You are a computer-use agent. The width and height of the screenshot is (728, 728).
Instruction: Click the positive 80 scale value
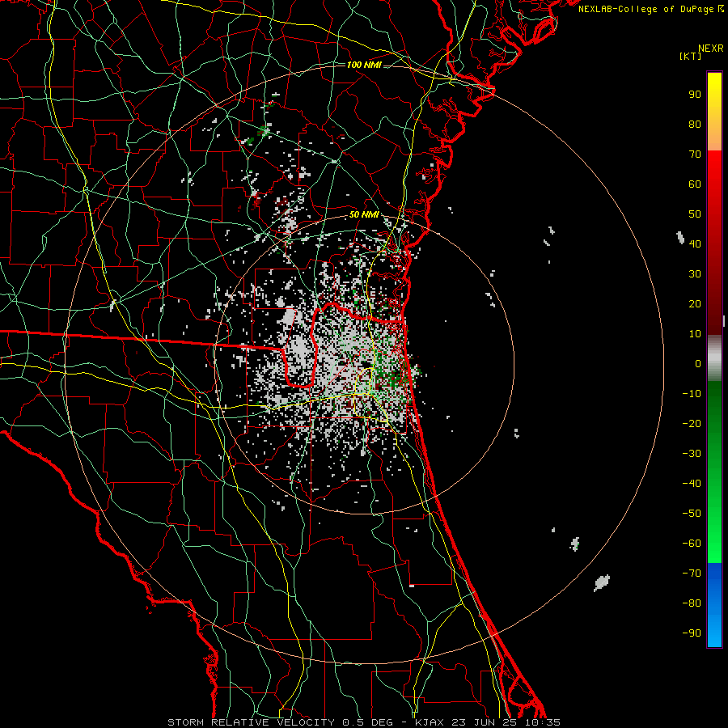click(695, 124)
